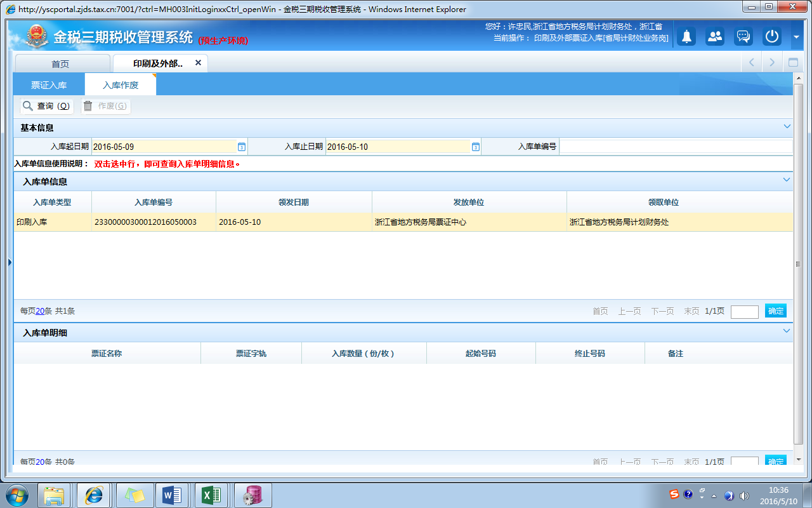Click the 票证字轨 column header
Screen dimensions: 812x508
(251, 354)
